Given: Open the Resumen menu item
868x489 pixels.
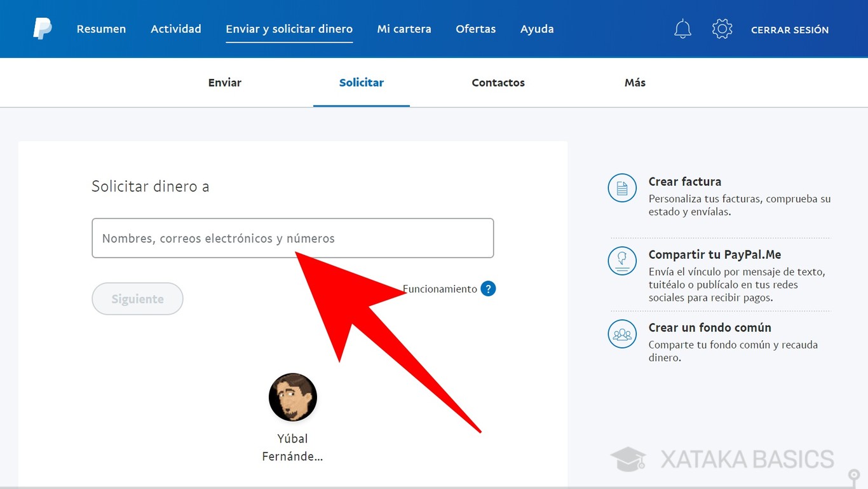Looking at the screenshot, I should [x=101, y=29].
